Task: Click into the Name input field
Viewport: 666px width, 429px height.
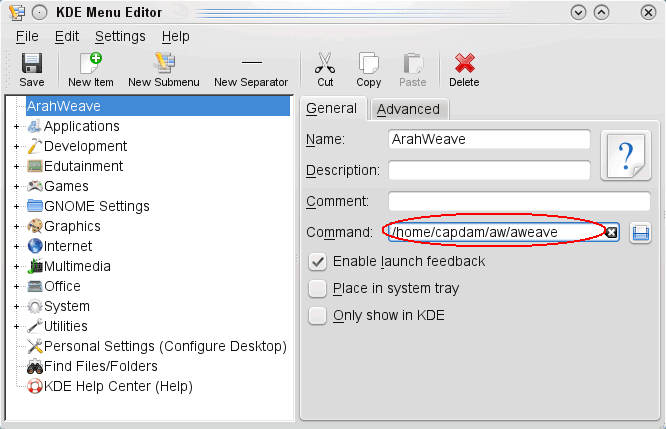Action: pyautogui.click(x=489, y=139)
